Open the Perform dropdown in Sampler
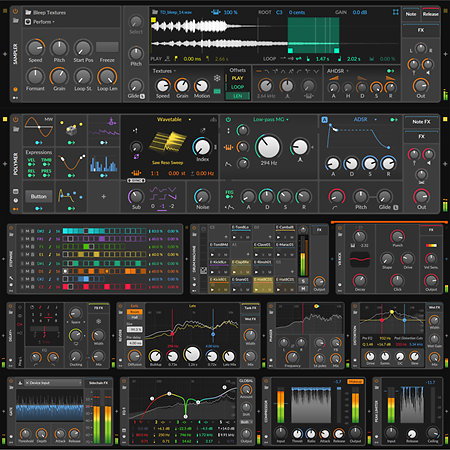This screenshot has height=450, width=450. [44, 22]
